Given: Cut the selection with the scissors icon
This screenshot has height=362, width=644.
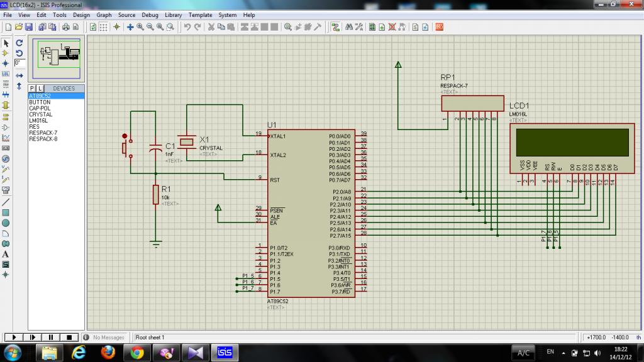Looking at the screenshot, I should tap(211, 27).
